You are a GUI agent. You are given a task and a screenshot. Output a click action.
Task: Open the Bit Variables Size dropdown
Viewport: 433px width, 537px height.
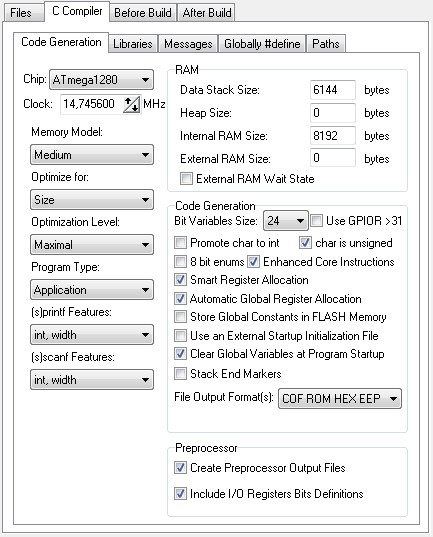(x=286, y=221)
